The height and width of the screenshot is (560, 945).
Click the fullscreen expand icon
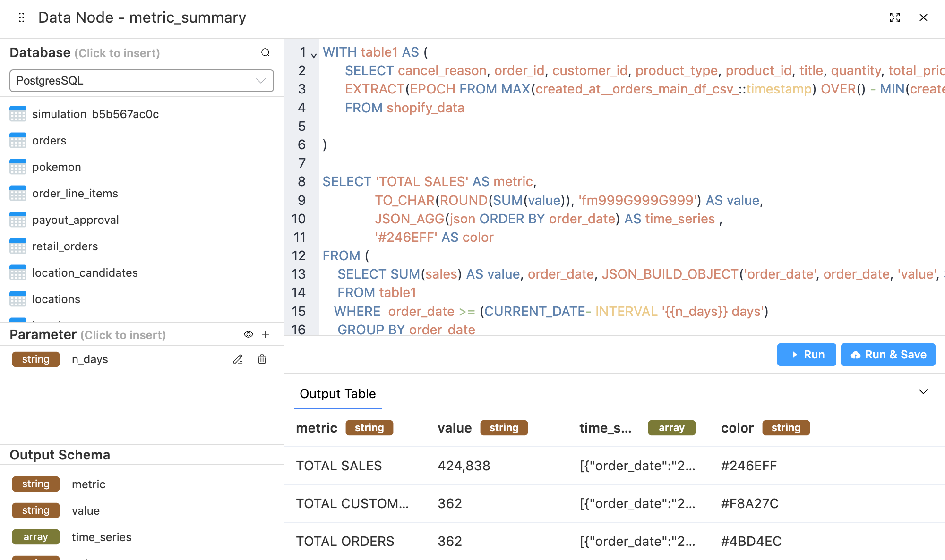[895, 17]
